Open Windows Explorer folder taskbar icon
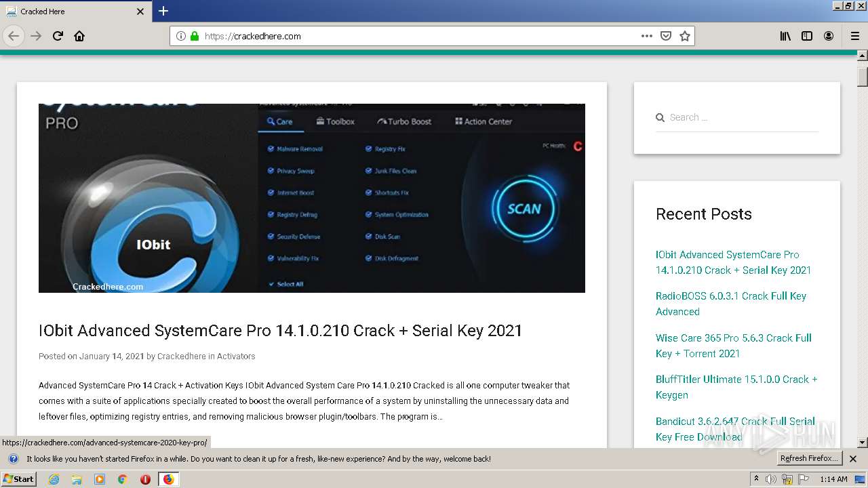This screenshot has width=868, height=488. (77, 479)
